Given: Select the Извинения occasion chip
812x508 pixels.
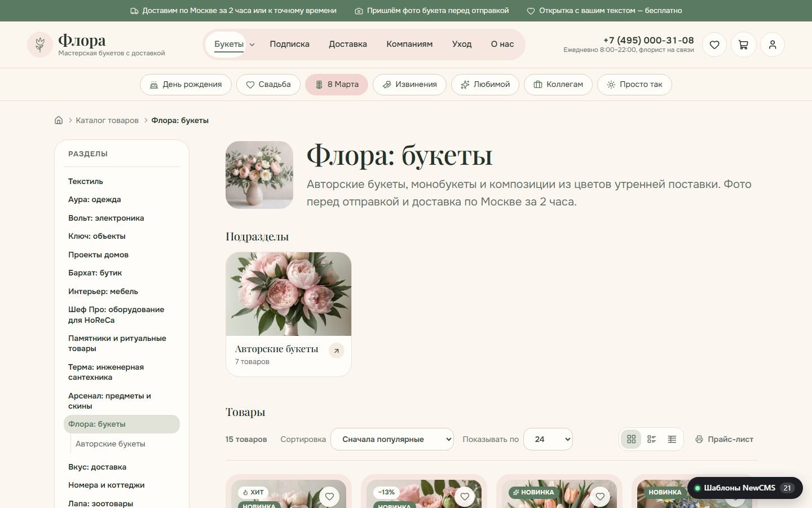Looking at the screenshot, I should click(x=409, y=85).
